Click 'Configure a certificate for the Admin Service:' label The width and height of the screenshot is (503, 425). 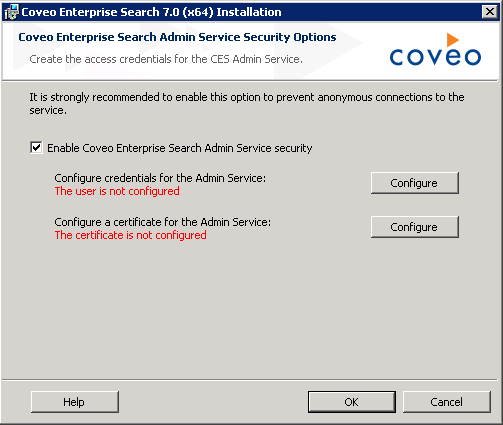point(163,222)
